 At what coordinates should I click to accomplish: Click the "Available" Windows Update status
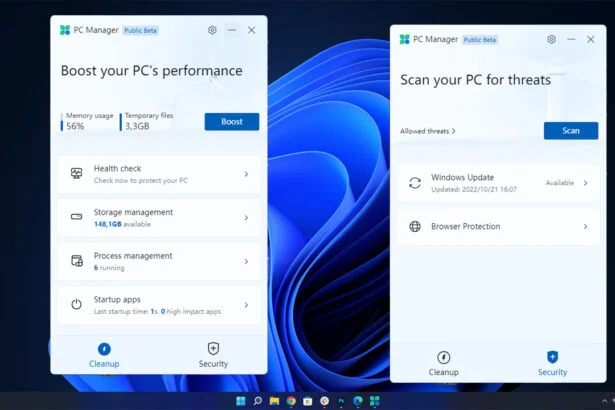click(560, 183)
